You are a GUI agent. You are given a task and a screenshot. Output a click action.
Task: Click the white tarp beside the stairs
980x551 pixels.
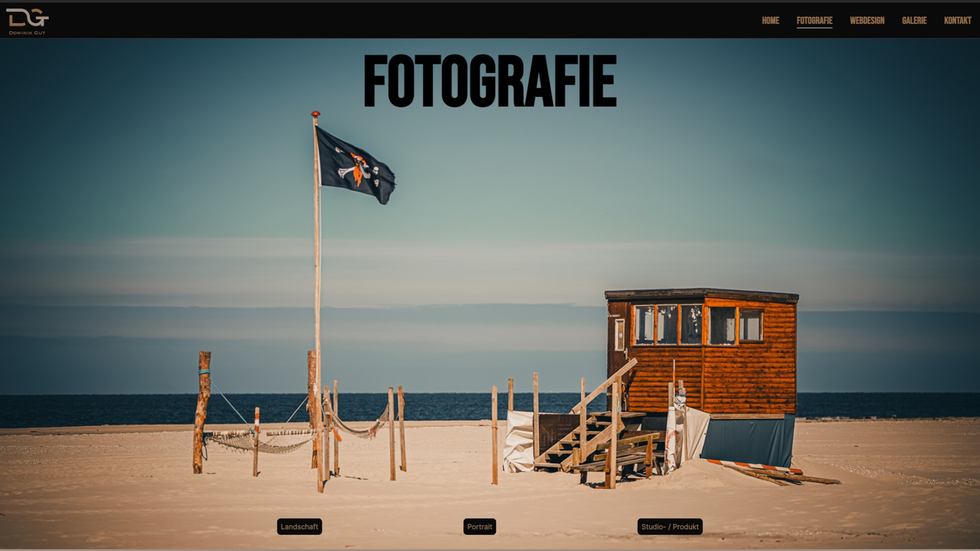[x=518, y=441]
